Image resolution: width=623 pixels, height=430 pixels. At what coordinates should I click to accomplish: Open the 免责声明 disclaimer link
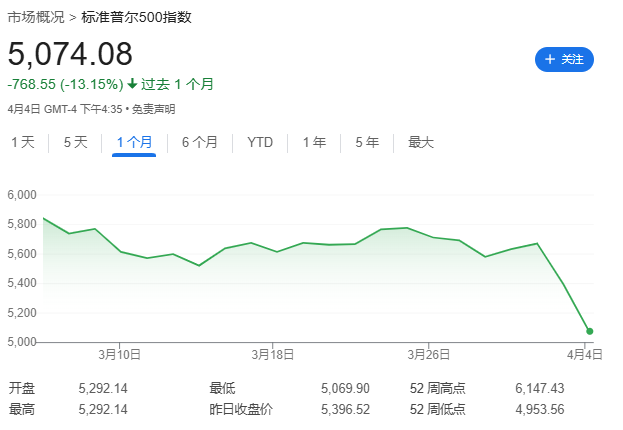[x=153, y=109]
